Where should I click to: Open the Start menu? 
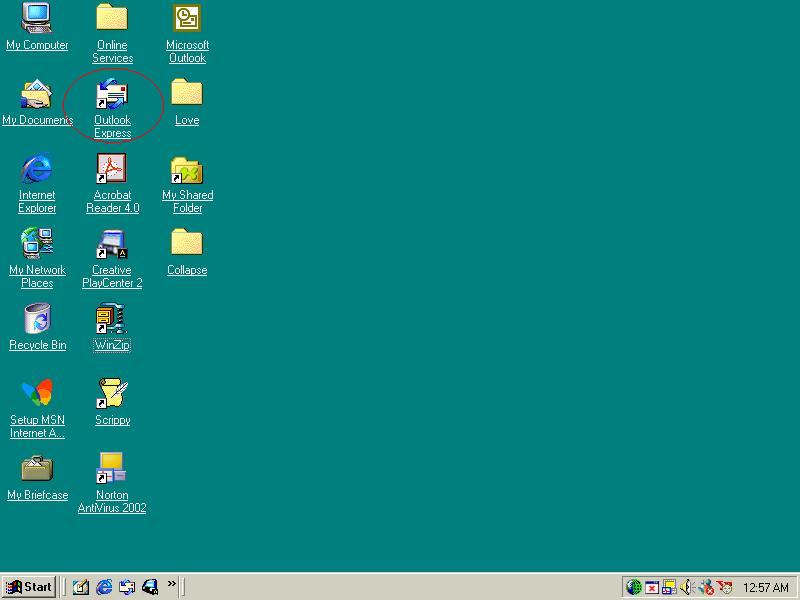coord(29,587)
